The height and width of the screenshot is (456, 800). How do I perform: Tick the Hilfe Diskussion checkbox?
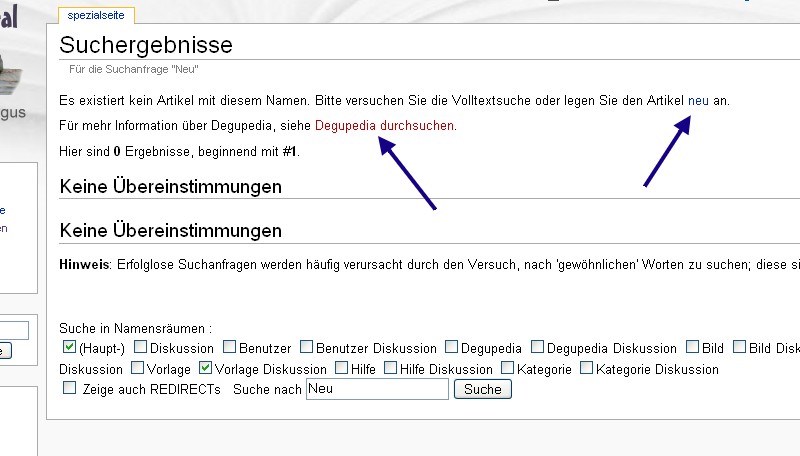tap(390, 369)
